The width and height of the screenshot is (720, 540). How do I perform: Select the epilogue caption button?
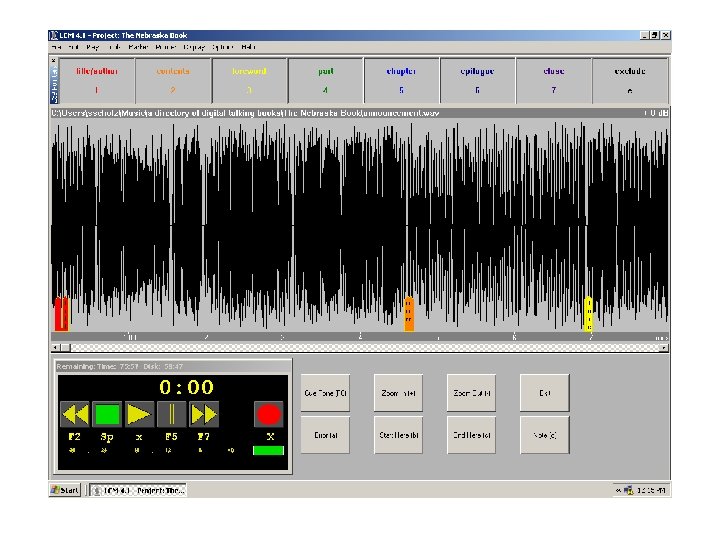[478, 80]
